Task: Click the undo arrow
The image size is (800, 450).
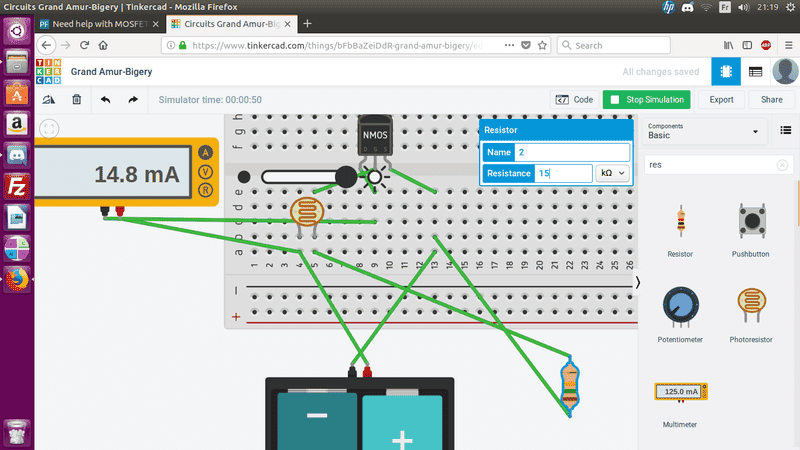Action: (x=105, y=100)
